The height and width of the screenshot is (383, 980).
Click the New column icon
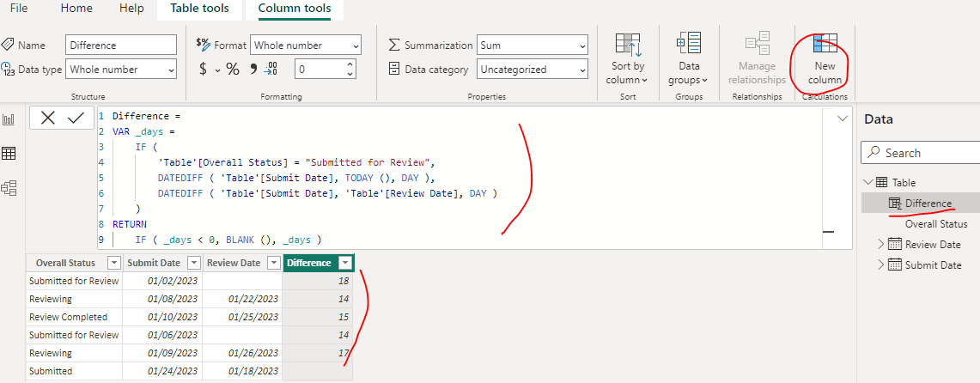point(825,43)
